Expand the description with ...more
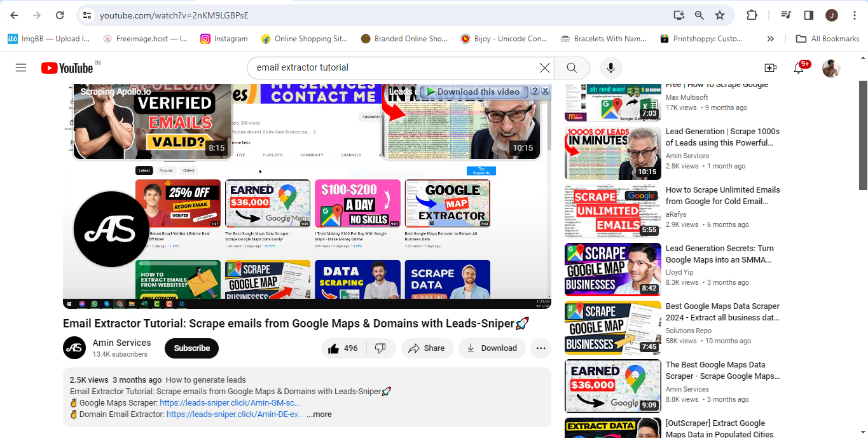 coord(319,414)
